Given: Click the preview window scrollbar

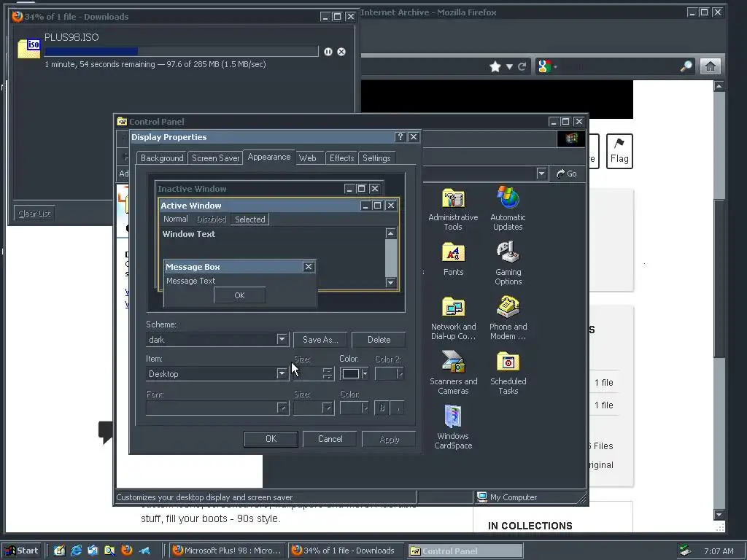Looking at the screenshot, I should (x=391, y=257).
